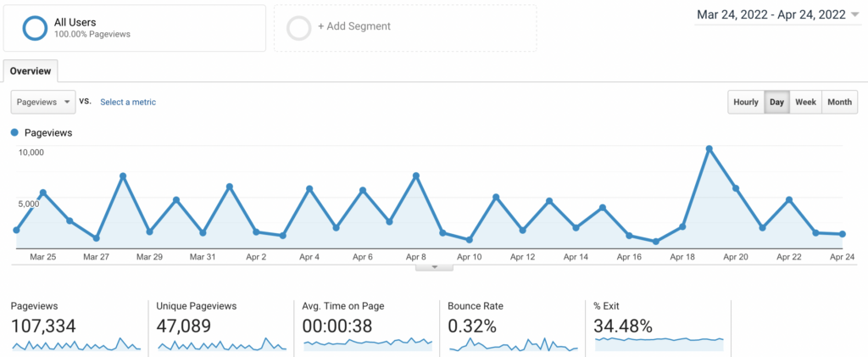Click the 'Apr 22' x-axis label
The width and height of the screenshot is (868, 357).
click(789, 258)
